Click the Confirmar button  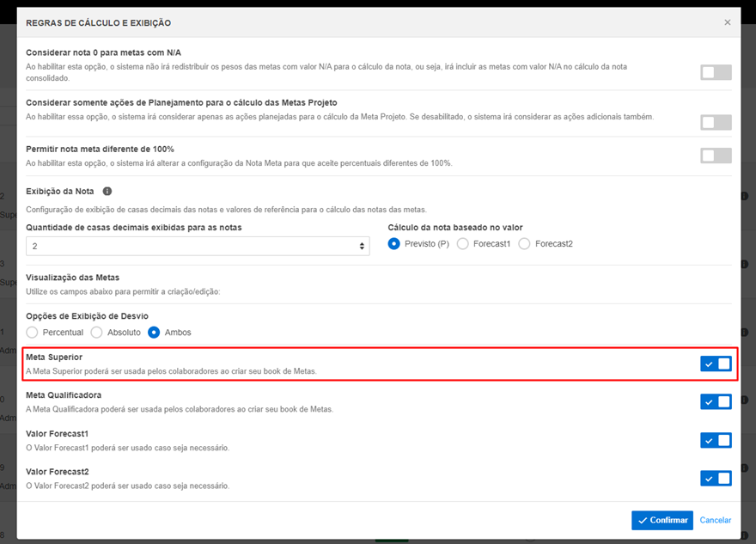point(661,520)
